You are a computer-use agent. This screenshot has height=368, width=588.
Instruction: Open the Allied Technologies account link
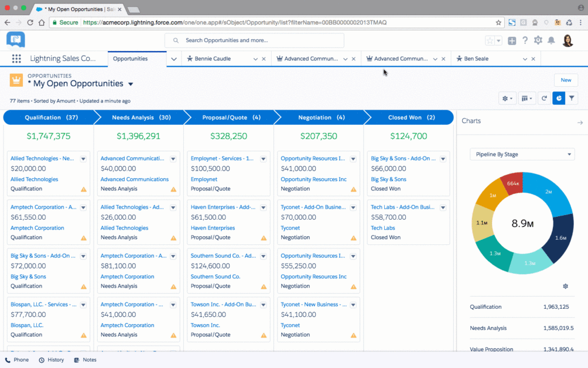35,179
